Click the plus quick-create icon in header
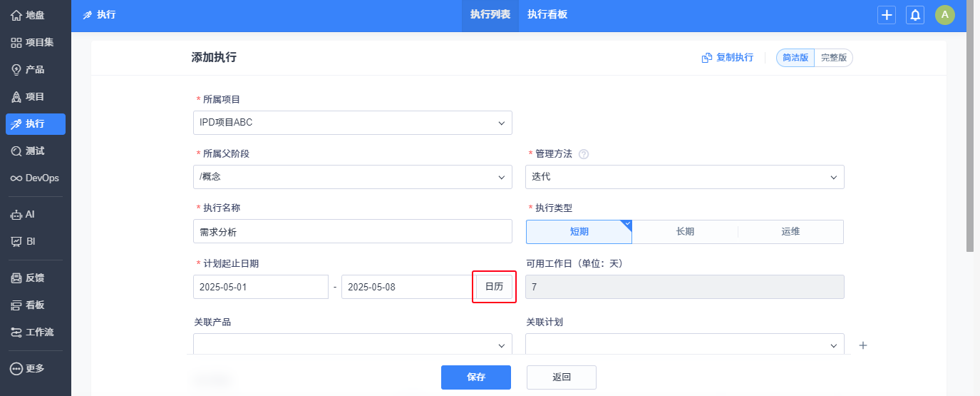This screenshot has height=396, width=980. 887,15
